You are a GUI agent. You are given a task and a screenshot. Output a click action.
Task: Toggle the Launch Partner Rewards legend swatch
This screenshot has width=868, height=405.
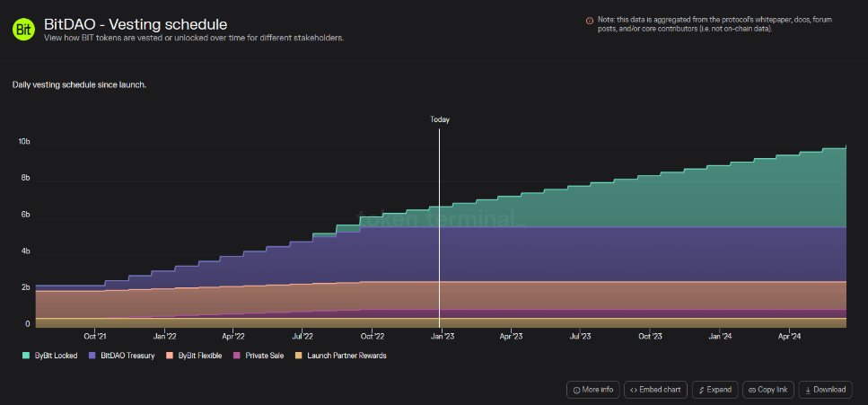pyautogui.click(x=299, y=356)
